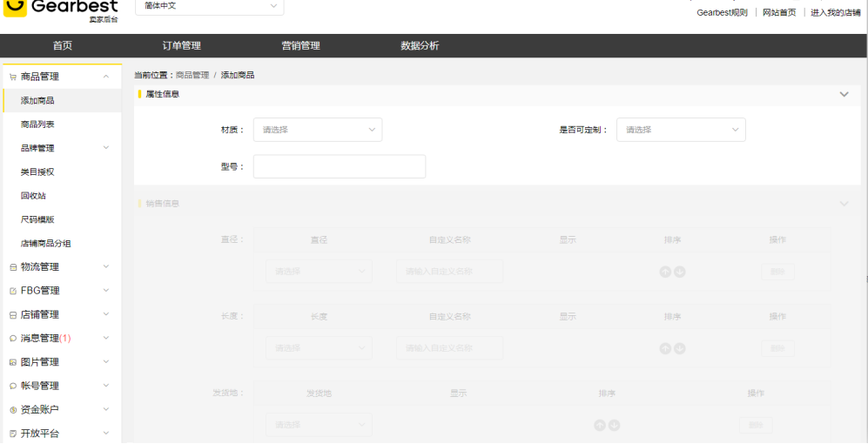
Task: Click the coin icon beside 资金账户
Action: 13,410
